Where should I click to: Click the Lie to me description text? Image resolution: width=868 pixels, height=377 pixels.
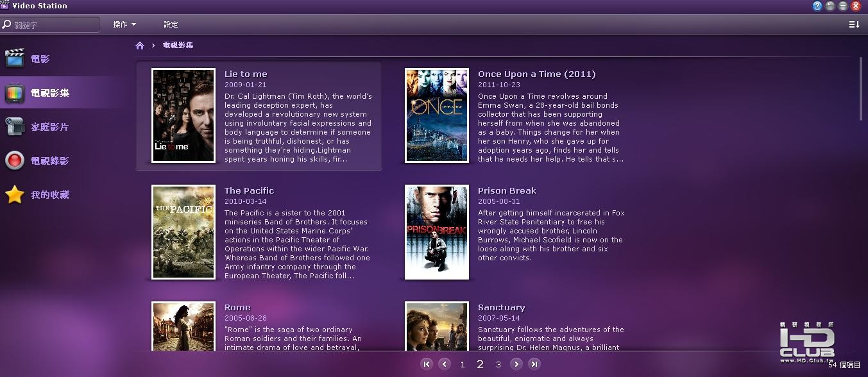point(298,128)
